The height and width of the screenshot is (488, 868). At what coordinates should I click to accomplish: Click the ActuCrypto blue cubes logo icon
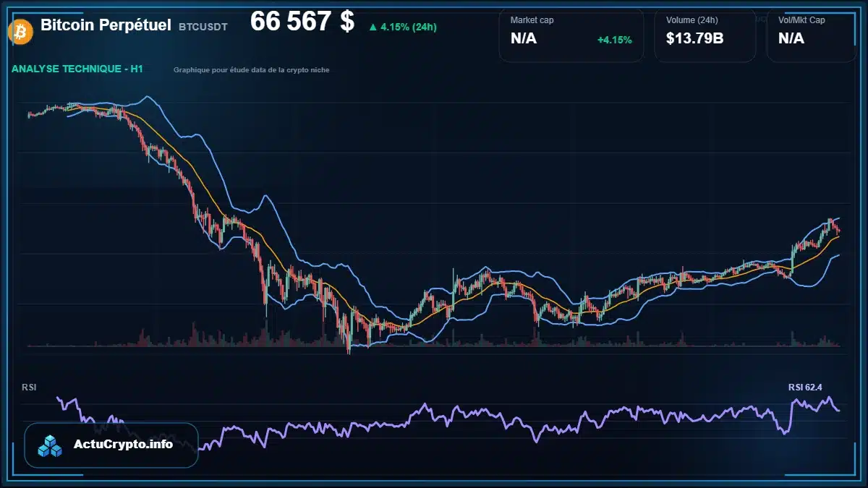tap(51, 445)
